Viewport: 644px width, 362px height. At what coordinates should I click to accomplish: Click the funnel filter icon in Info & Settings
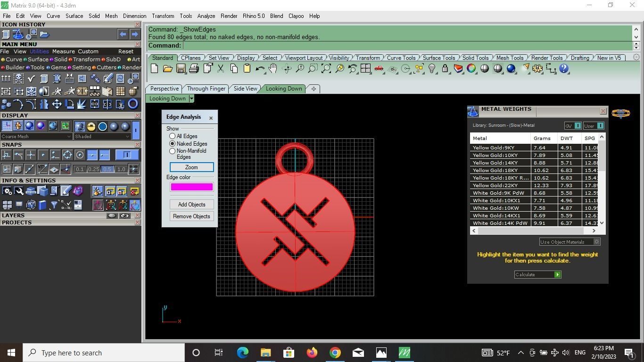(x=54, y=205)
